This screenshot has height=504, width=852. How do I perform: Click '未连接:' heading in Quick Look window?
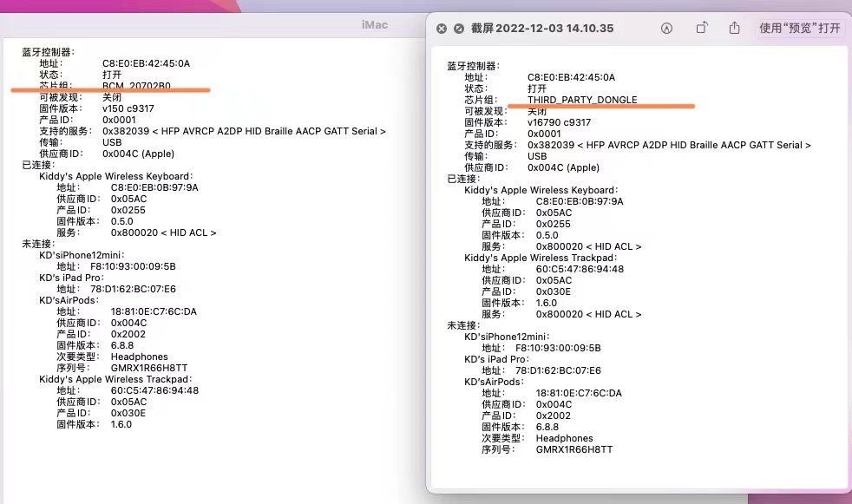(463, 326)
